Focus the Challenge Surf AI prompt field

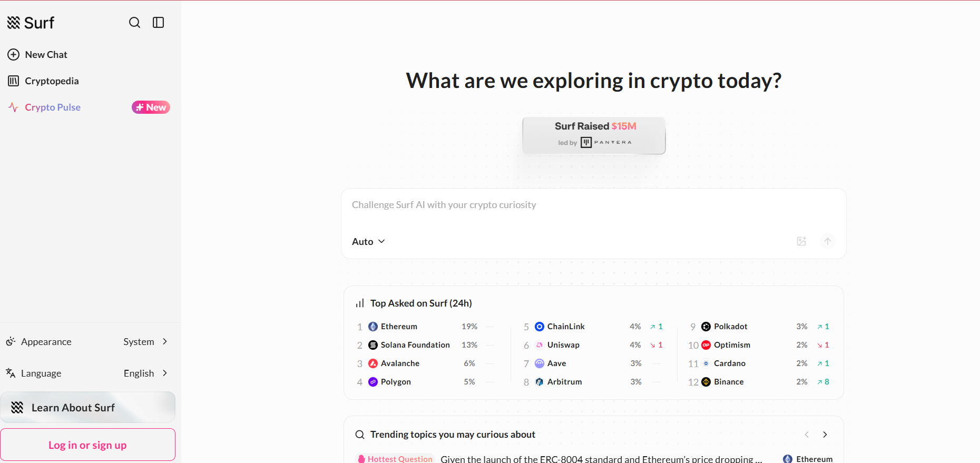click(x=593, y=205)
